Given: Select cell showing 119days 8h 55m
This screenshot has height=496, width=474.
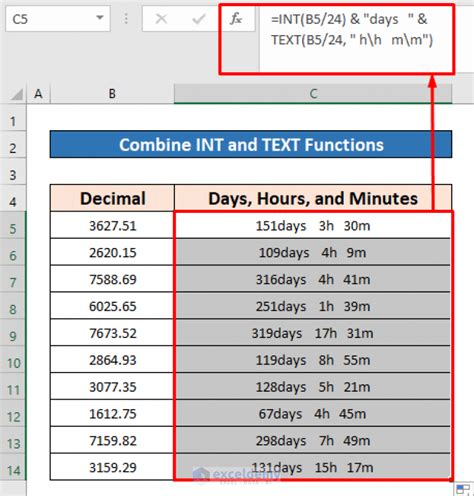Looking at the screenshot, I should [313, 360].
